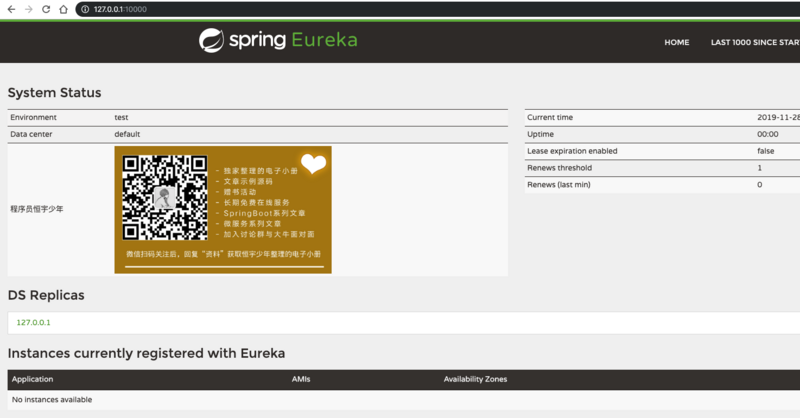The image size is (800, 418).
Task: Click the Spring Eureka logo
Action: pos(278,40)
